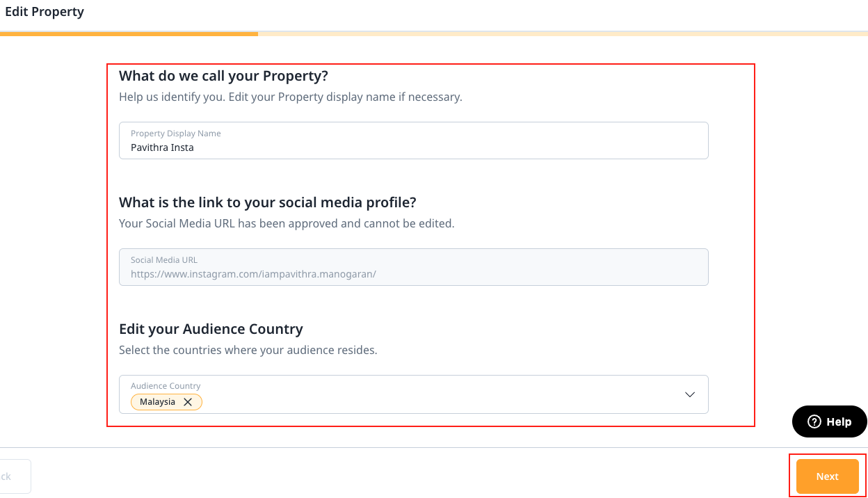Click heading "What do we call your Property?"

223,76
